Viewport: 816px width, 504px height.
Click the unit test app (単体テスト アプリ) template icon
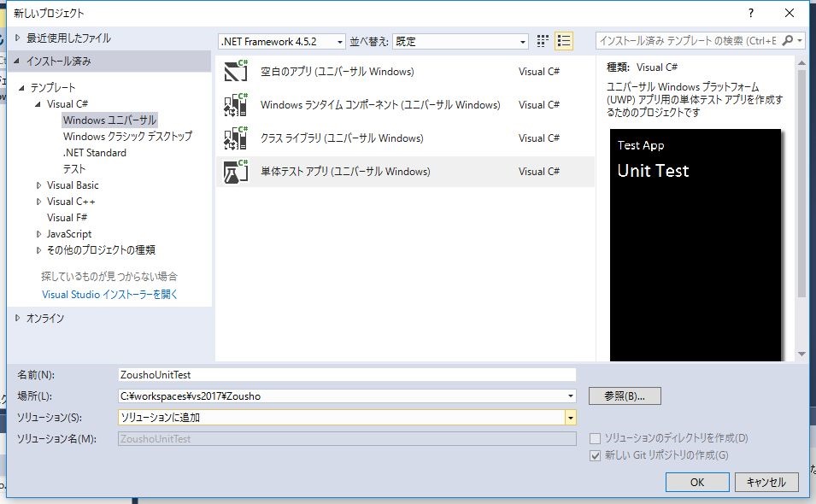235,171
